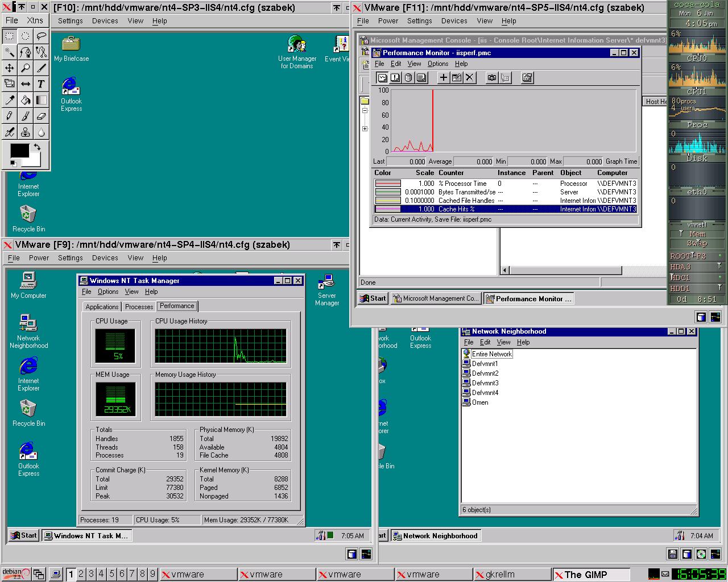Viewport: 728px width, 582px height.
Task: Select the GIMP eraser tool
Action: point(41,116)
